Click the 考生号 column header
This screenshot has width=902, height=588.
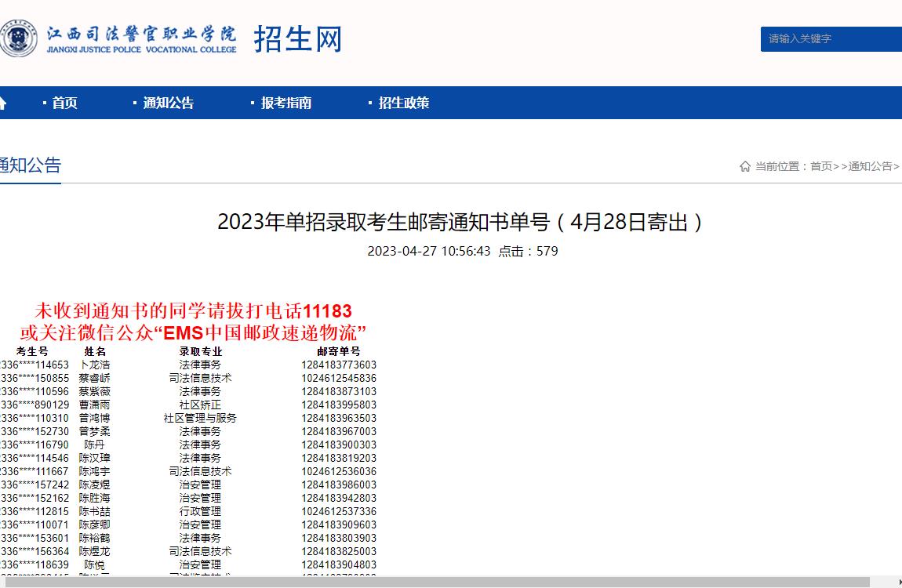tap(32, 351)
